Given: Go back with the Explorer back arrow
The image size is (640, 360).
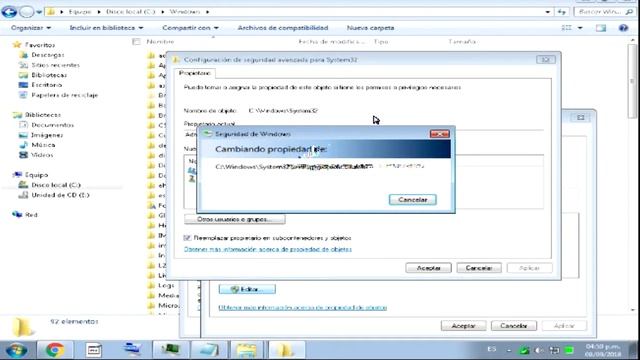Looking at the screenshot, I should click(x=9, y=12).
